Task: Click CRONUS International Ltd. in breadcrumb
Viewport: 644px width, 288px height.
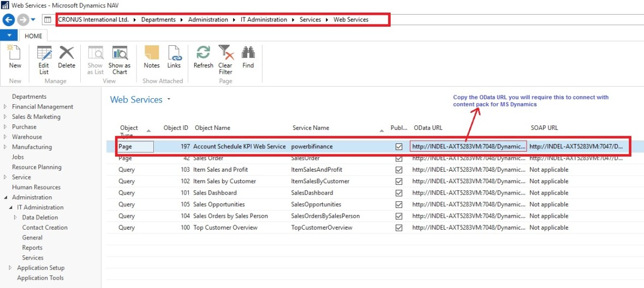Action: (93, 20)
